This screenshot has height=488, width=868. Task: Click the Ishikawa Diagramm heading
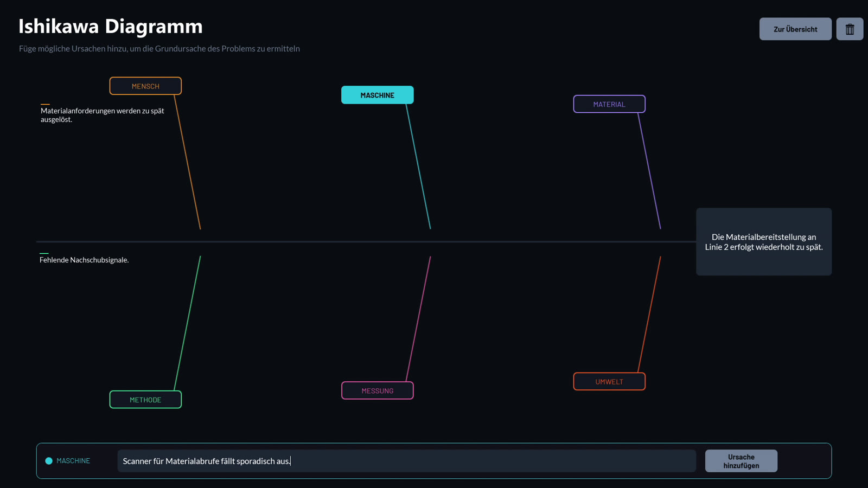(111, 26)
